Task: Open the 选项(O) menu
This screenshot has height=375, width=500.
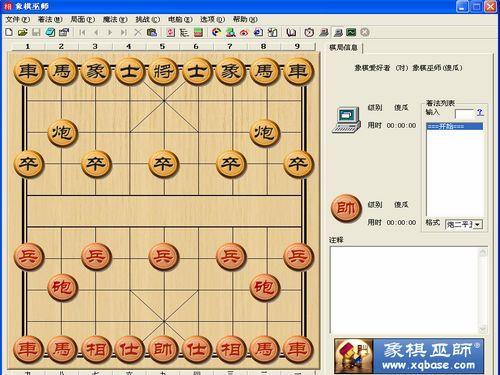Action: [212, 19]
